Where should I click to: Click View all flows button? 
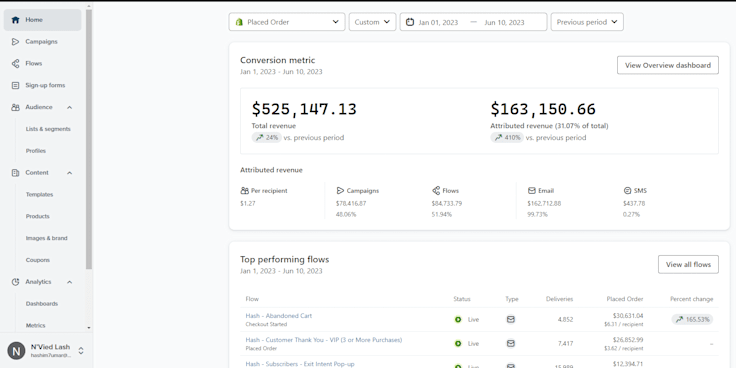click(x=688, y=264)
